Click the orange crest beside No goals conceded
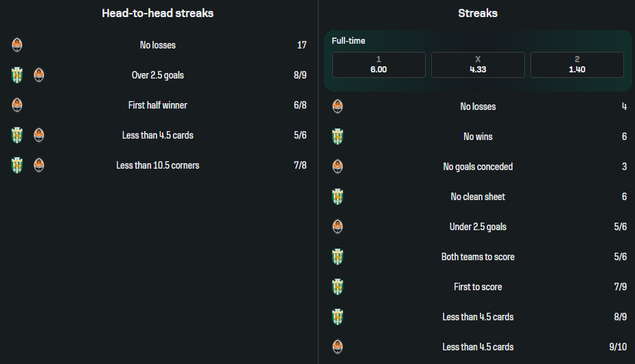 (337, 167)
